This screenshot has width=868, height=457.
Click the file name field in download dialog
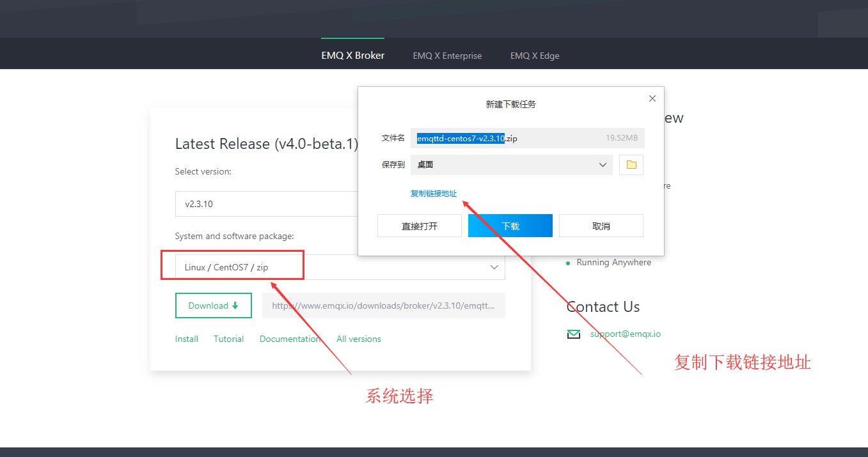click(527, 138)
